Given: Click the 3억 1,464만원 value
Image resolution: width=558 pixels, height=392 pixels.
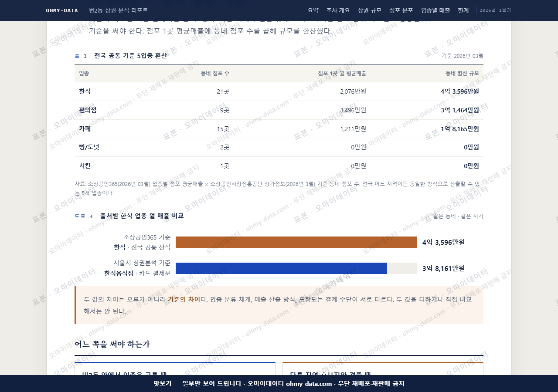Looking at the screenshot, I should click(x=460, y=110).
